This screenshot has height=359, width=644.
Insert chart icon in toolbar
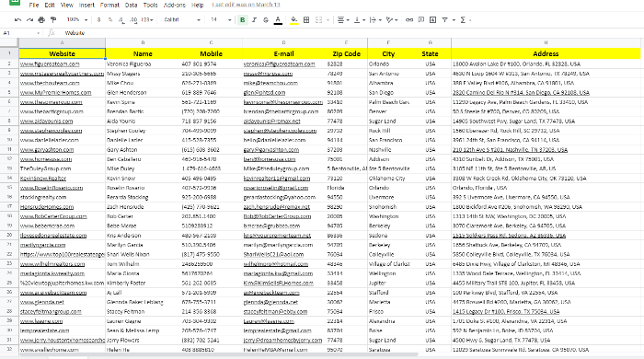click(x=433, y=19)
